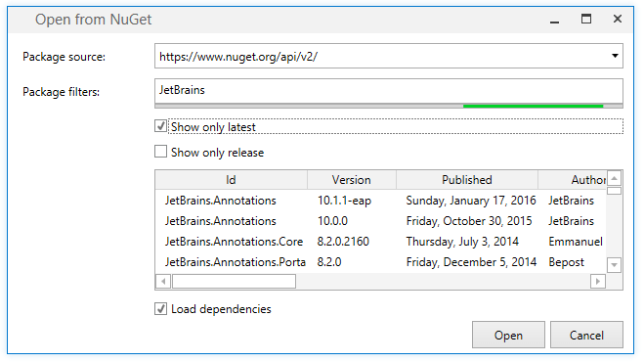Click the Author column header
This screenshot has width=644, height=362.
tap(572, 180)
